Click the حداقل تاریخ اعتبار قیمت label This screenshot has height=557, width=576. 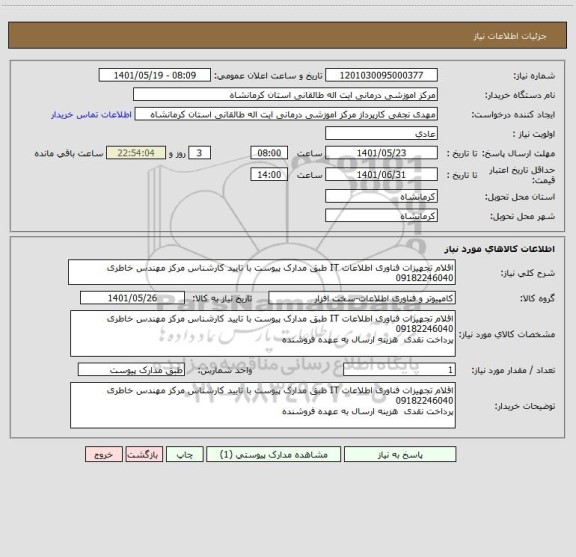522,175
